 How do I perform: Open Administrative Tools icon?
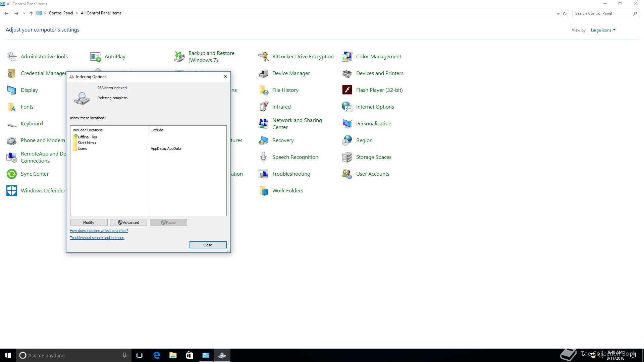[12, 57]
